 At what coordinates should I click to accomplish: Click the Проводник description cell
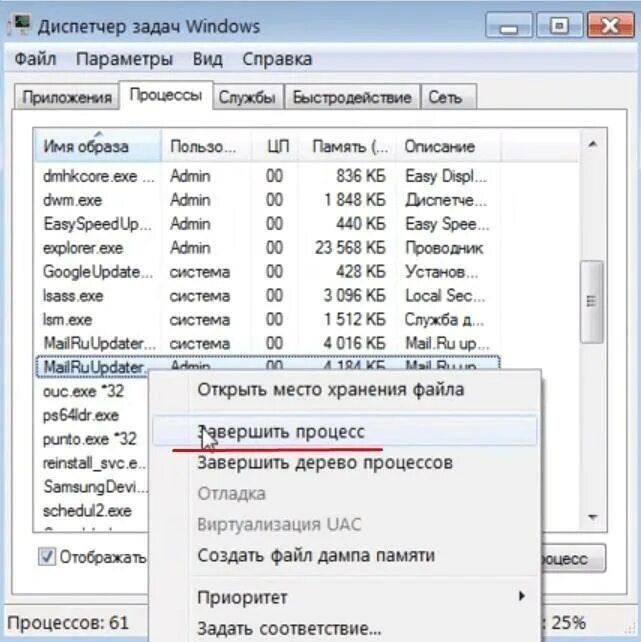[x=444, y=248]
